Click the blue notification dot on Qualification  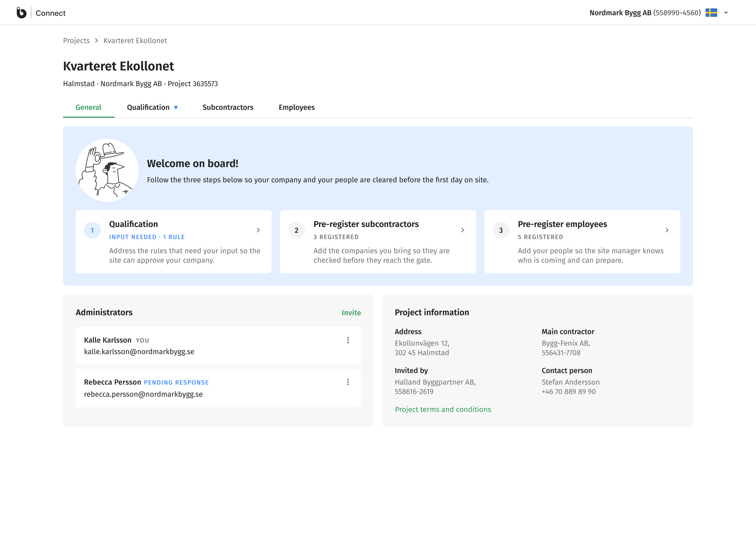point(176,107)
